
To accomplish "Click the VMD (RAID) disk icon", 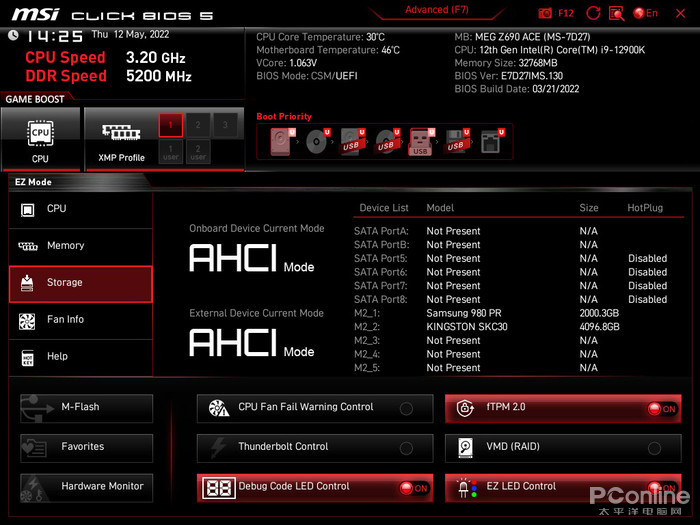I will (465, 447).
